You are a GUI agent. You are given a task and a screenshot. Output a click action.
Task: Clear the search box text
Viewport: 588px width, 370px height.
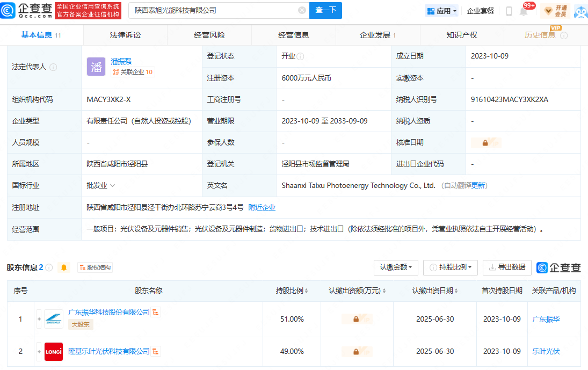[302, 10]
